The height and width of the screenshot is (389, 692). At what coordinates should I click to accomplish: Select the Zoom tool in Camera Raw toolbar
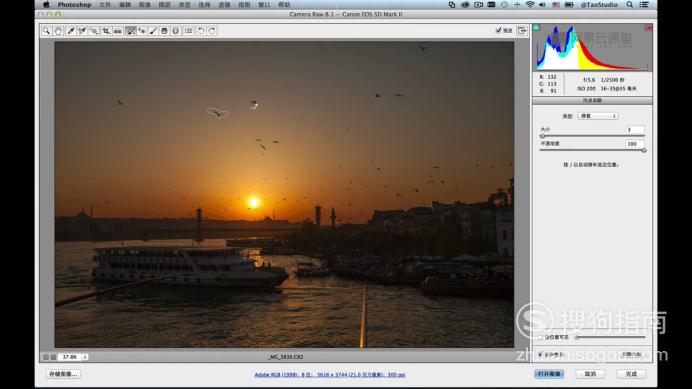pyautogui.click(x=46, y=31)
